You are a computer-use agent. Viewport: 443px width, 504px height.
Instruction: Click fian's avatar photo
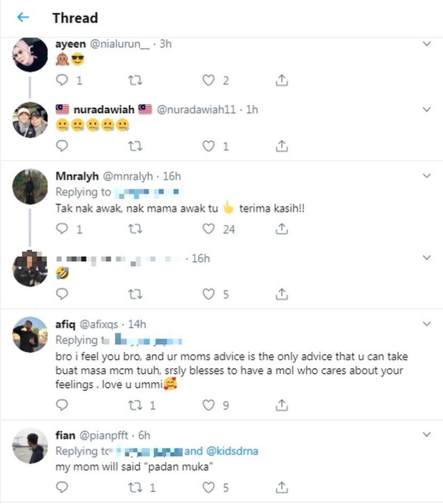click(30, 446)
